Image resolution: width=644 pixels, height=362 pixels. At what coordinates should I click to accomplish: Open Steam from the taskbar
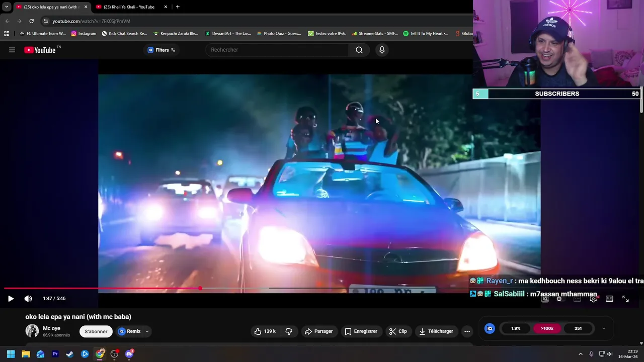(70, 354)
